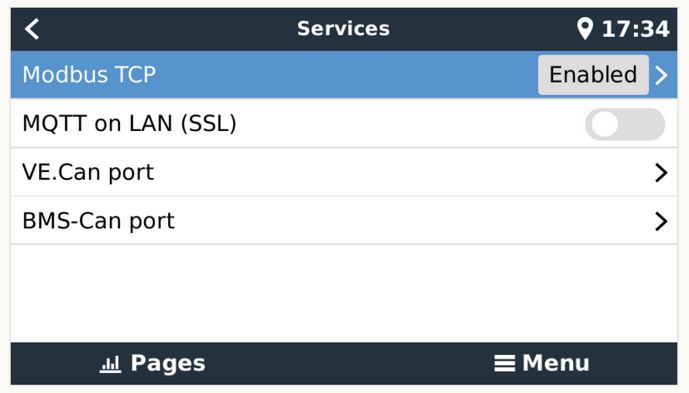Select the MQTT on LAN (SSL) label

pos(129,124)
